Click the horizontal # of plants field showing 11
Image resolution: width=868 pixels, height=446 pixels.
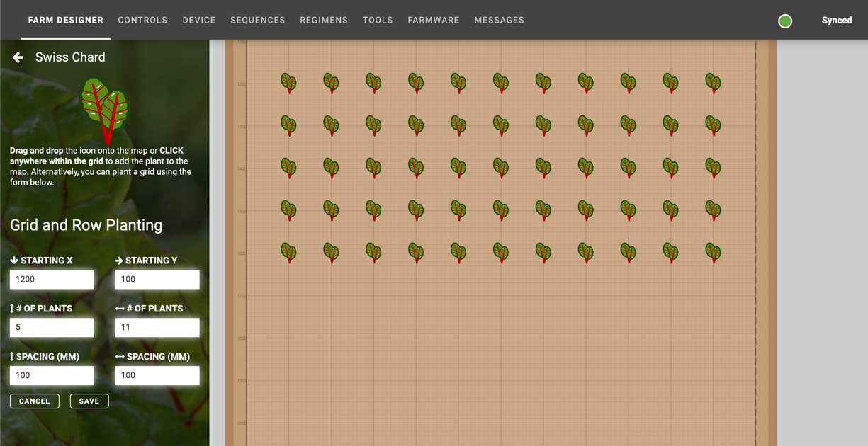(157, 327)
